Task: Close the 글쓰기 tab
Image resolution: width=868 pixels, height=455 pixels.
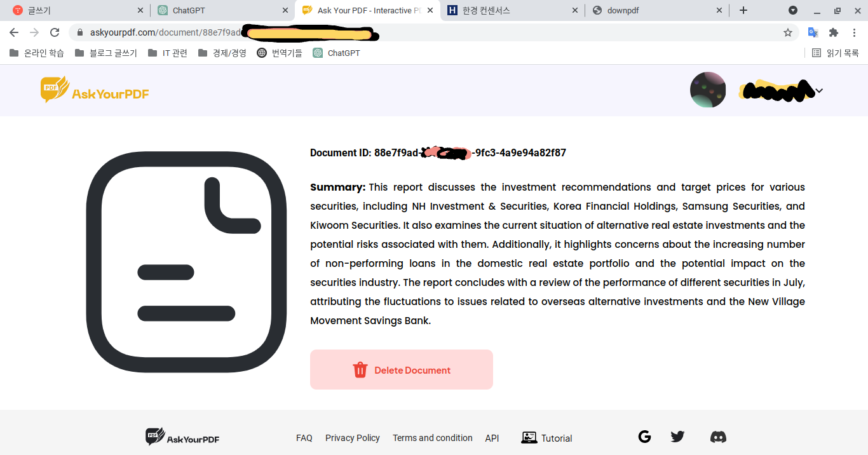Action: (140, 10)
